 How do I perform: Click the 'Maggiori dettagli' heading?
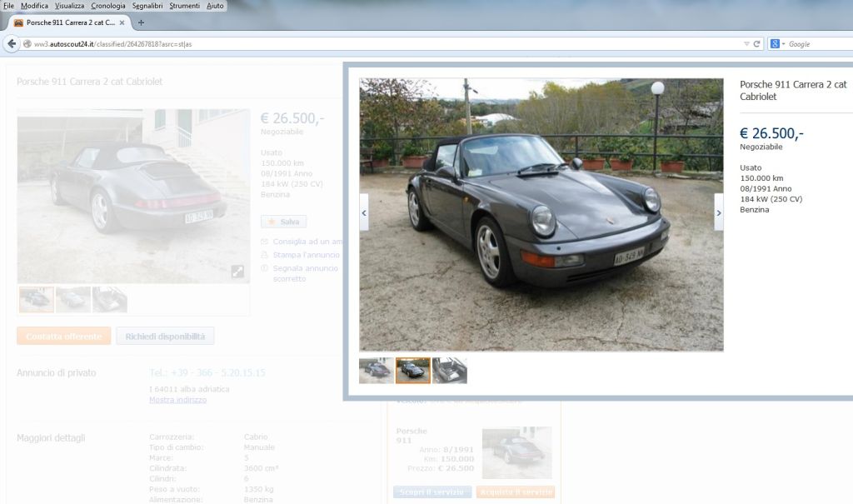pos(51,437)
